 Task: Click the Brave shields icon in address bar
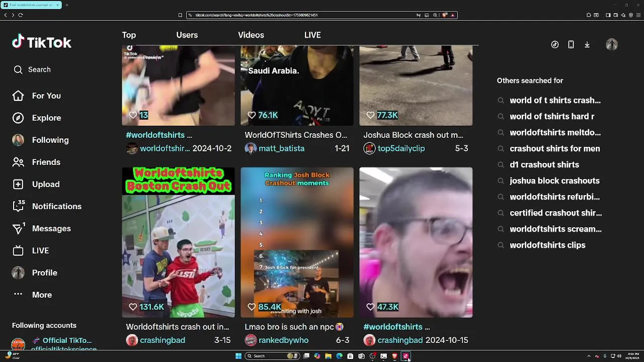pos(445,15)
